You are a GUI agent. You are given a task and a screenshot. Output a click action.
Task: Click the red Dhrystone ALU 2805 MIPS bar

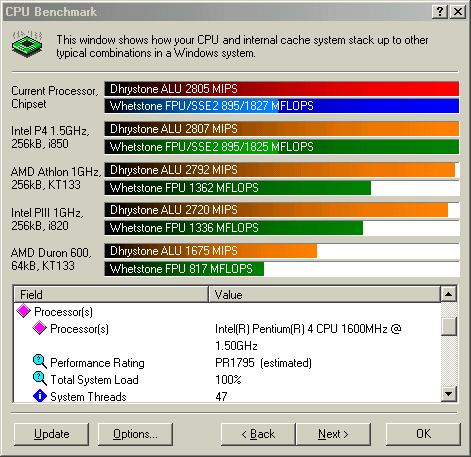(282, 89)
